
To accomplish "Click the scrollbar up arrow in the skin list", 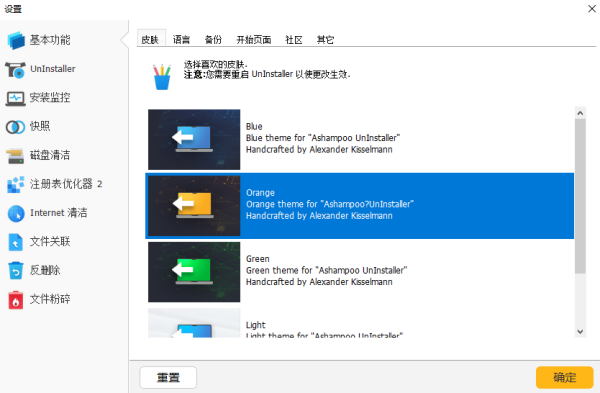I will pyautogui.click(x=580, y=113).
